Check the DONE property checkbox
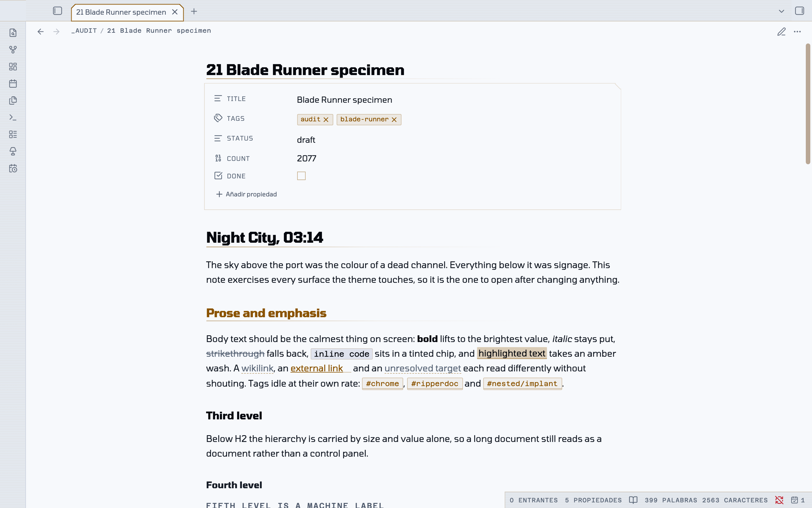This screenshot has height=508, width=812. coord(301,176)
